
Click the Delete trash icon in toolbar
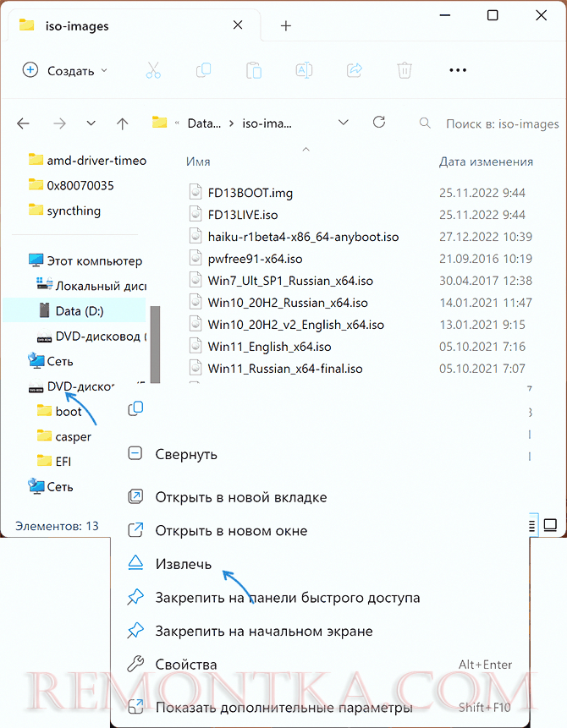[405, 70]
